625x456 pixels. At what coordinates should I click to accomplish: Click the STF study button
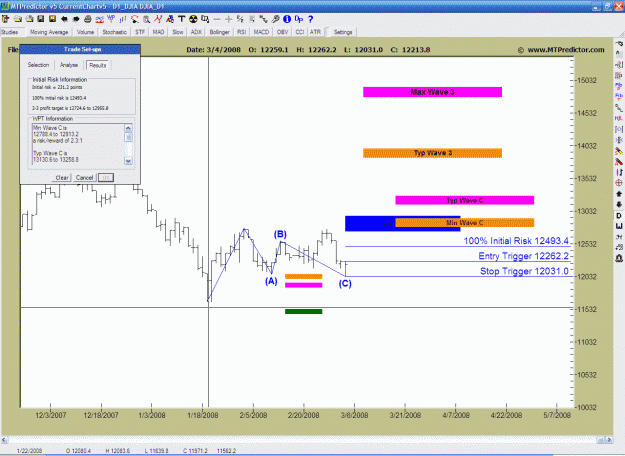pyautogui.click(x=140, y=32)
